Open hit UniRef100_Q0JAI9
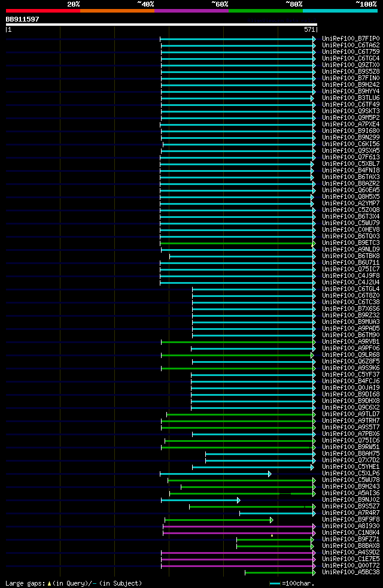The image size is (383, 588). [351, 388]
